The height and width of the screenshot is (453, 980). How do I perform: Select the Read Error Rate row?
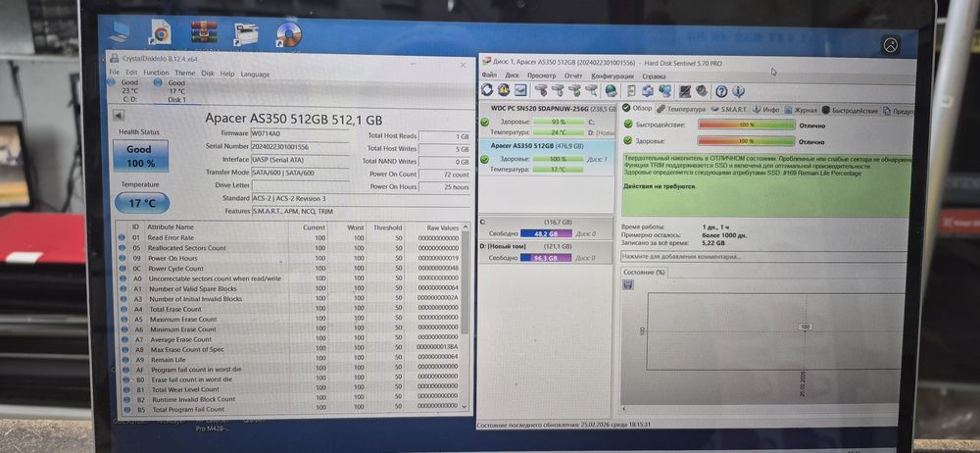click(290, 237)
